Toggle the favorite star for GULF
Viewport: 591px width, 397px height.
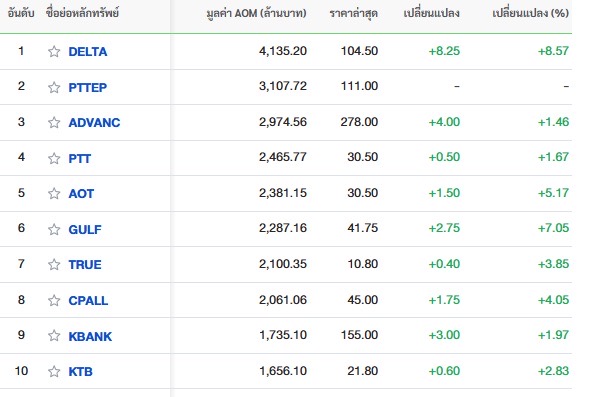[54, 229]
